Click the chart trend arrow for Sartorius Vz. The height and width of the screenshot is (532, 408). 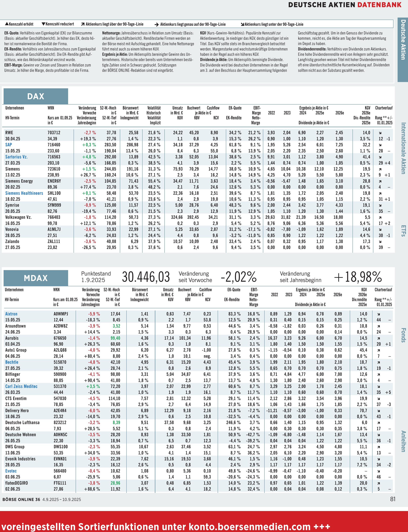coord(380,157)
